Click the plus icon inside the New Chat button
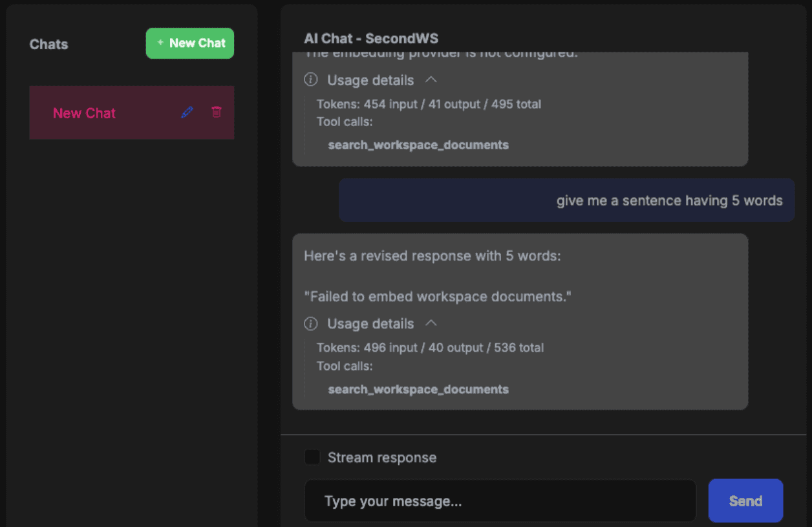This screenshot has width=812, height=527. [x=159, y=43]
